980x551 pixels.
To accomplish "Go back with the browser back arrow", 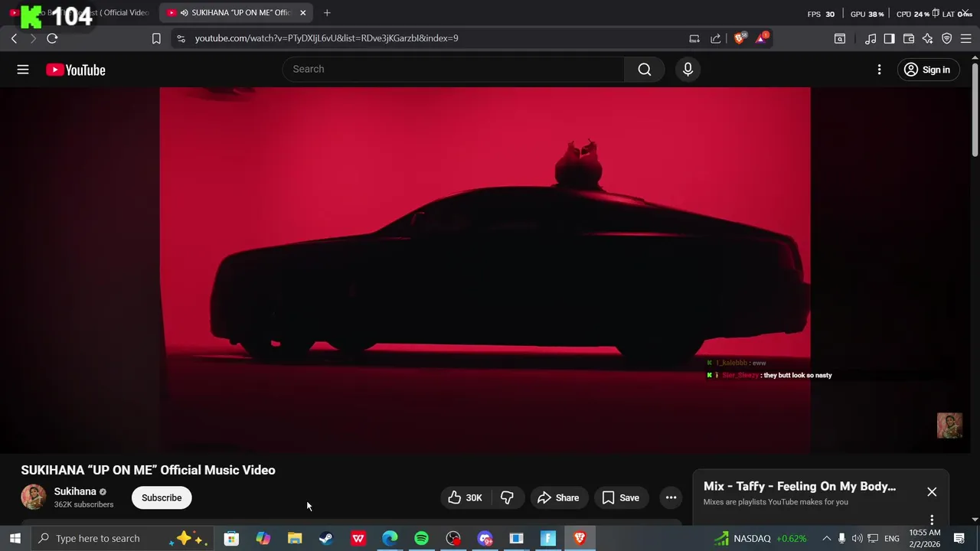I will pyautogui.click(x=14, y=38).
